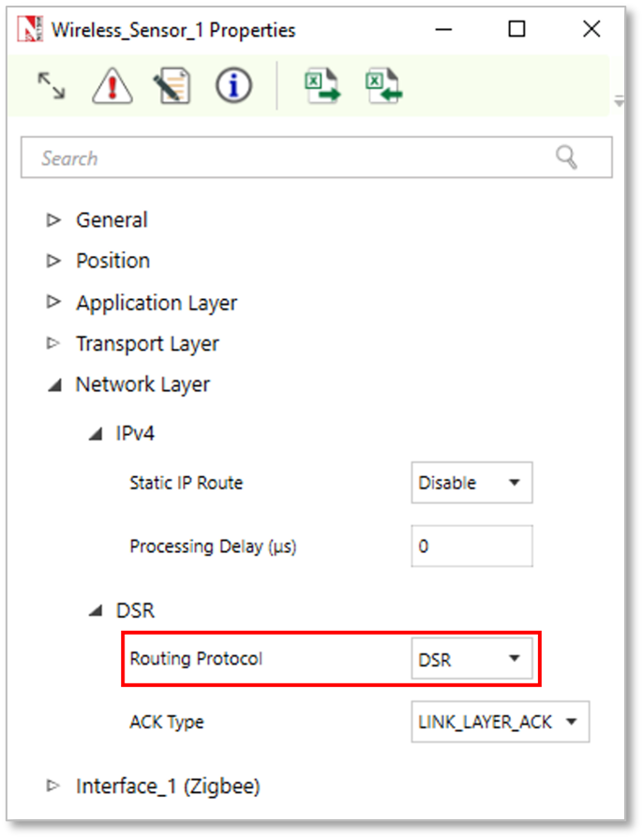Expand the Position section
Image resolution: width=644 pixels, height=839 pixels.
tap(54, 261)
